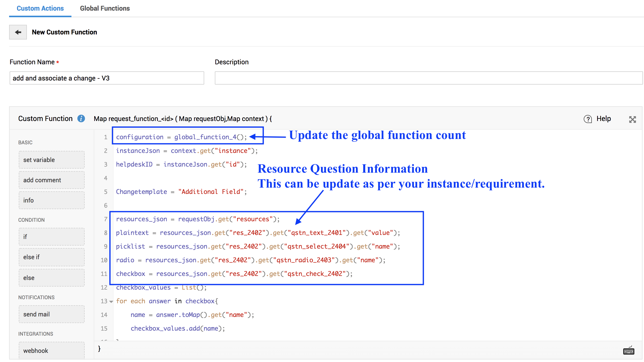
Task: Insert an add comment block
Action: coord(51,180)
